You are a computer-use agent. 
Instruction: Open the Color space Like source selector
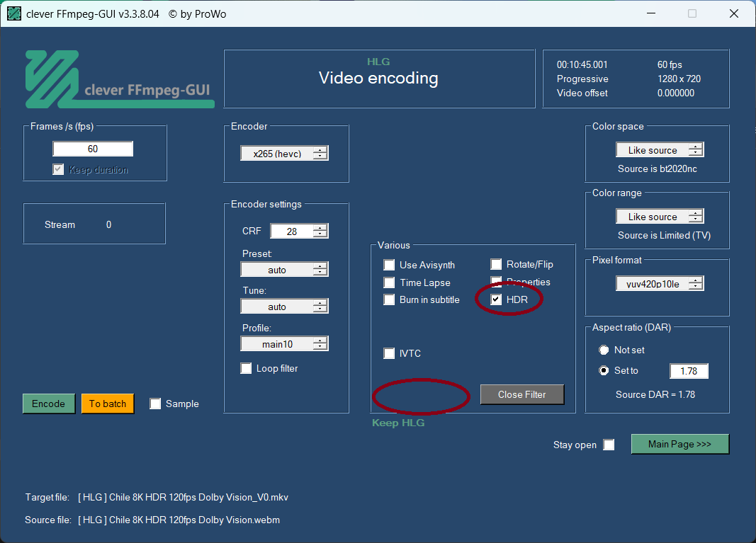tap(660, 150)
